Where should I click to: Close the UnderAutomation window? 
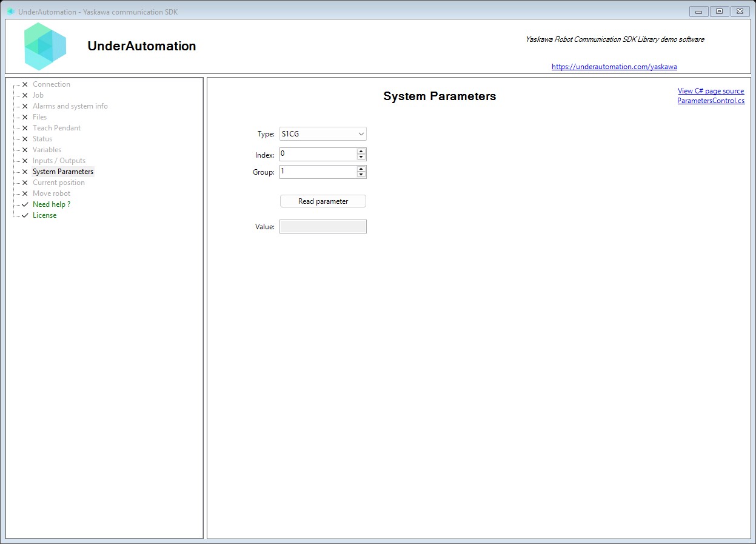pyautogui.click(x=740, y=12)
